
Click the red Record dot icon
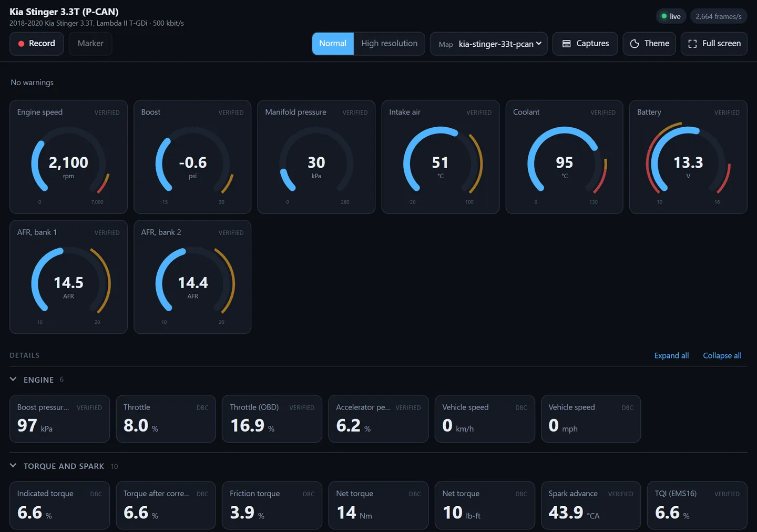(21, 44)
